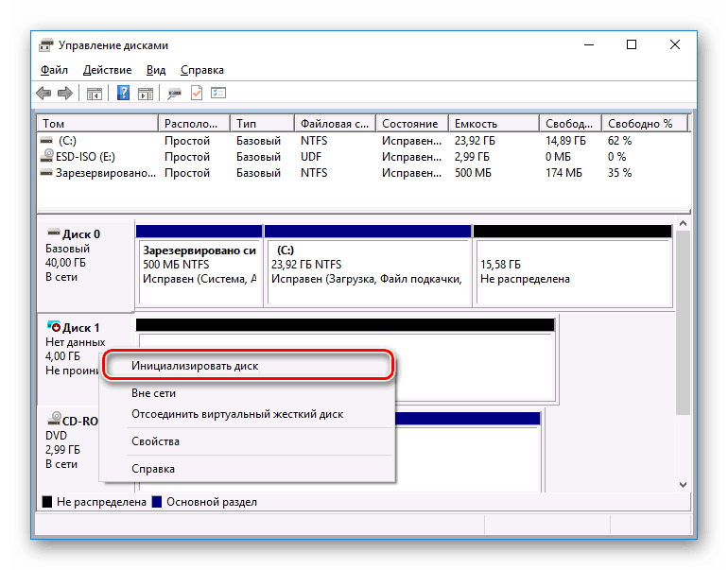Click the scroll down arrow of disk pane
Screen dimensions: 728x570
[x=683, y=485]
